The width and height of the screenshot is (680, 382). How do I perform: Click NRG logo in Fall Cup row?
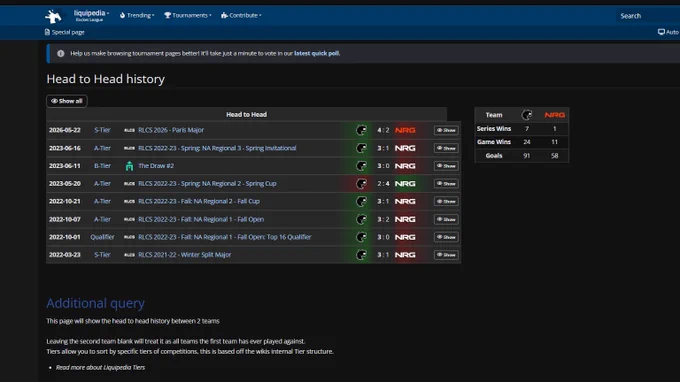(405, 202)
